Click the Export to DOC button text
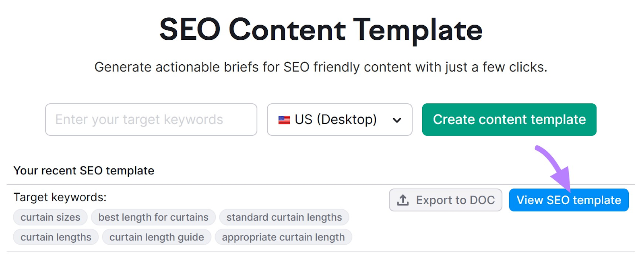The width and height of the screenshot is (644, 262). 455,200
